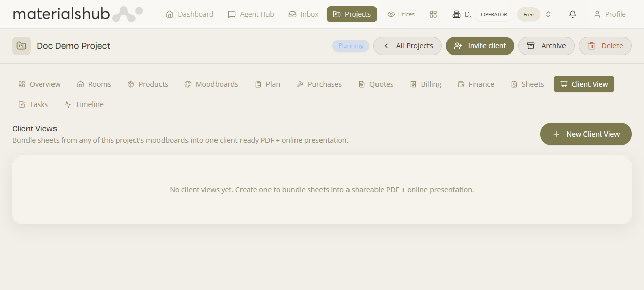Open the Dashboard page
Screen dimensions: 644x290
click(190, 14)
